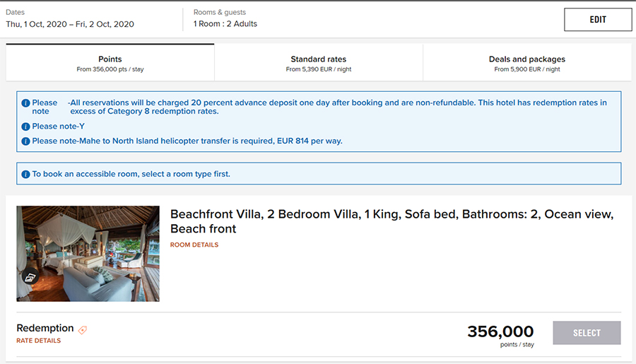The image size is (636, 364).
Task: Switch to the Points tab
Action: coord(110,63)
